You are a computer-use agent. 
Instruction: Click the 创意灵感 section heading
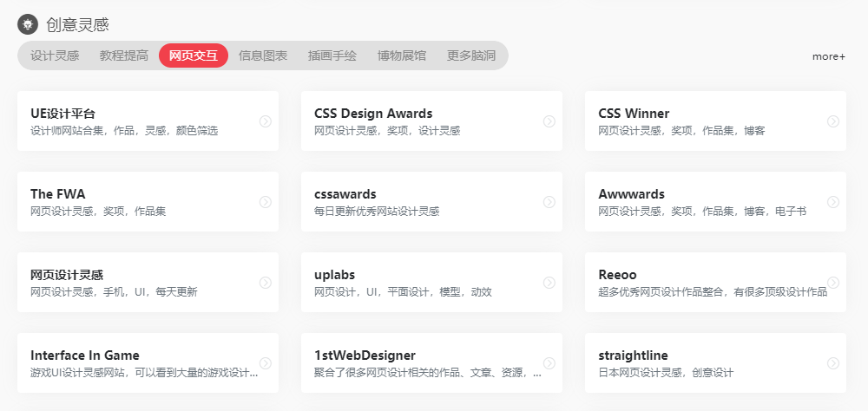77,25
